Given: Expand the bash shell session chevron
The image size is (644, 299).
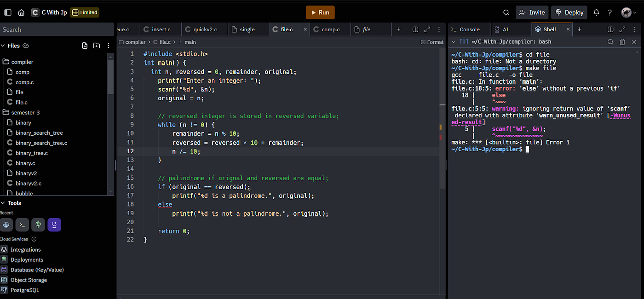Looking at the screenshot, I should coord(454,42).
